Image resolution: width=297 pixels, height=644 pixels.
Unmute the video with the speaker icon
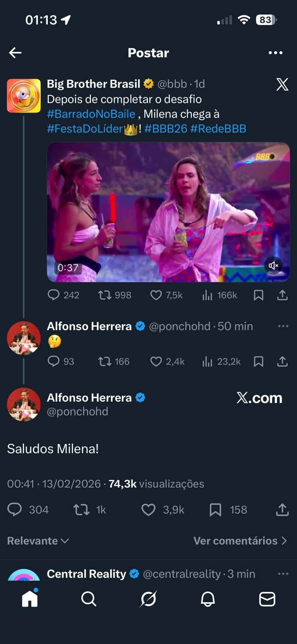pos(273,266)
